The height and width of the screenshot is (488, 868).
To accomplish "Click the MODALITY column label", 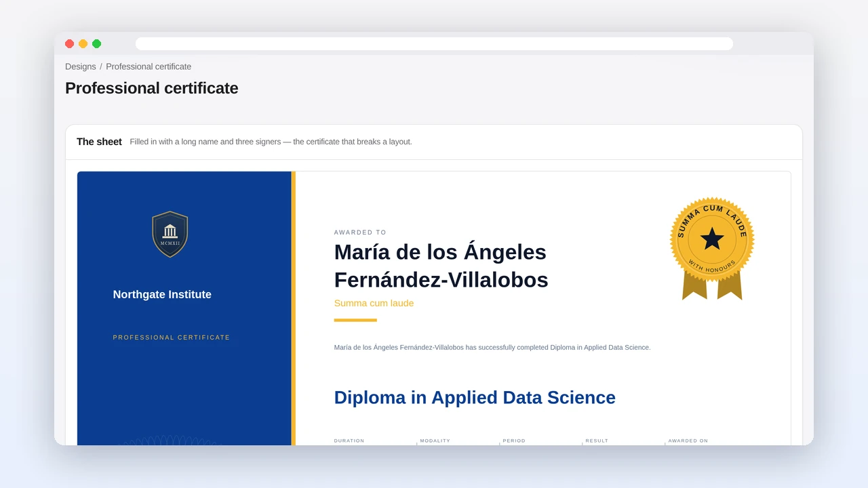I will [435, 441].
